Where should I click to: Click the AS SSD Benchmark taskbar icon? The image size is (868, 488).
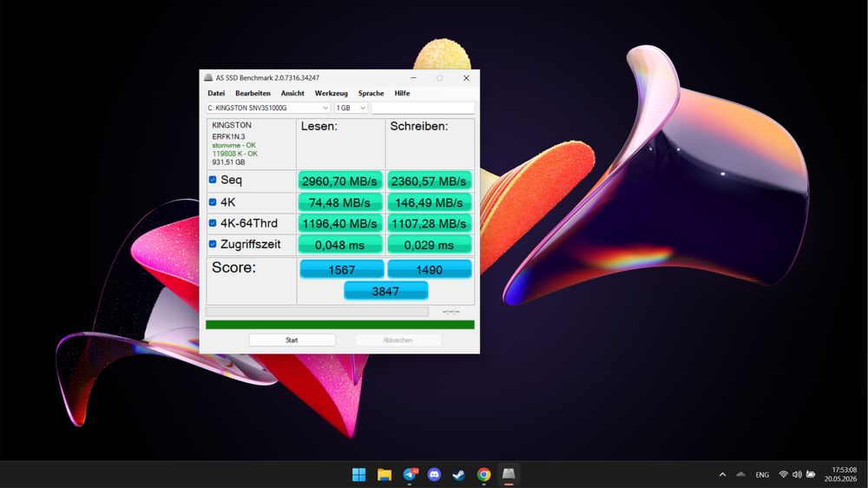point(509,474)
